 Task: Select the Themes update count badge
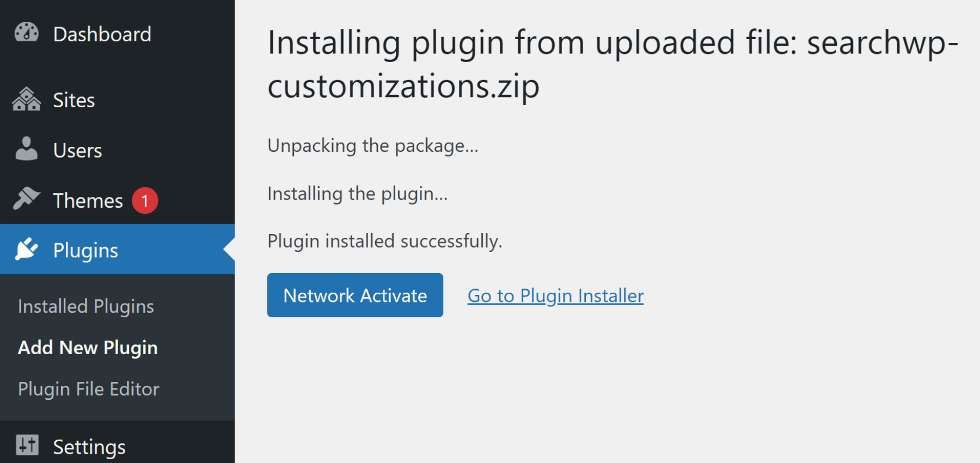click(x=145, y=201)
